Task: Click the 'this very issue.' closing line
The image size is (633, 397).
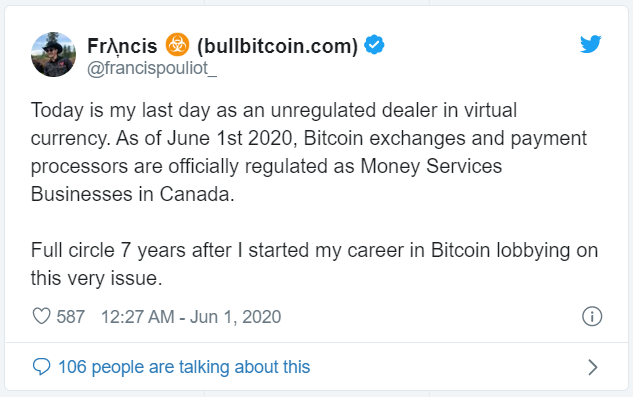Action: (96, 278)
